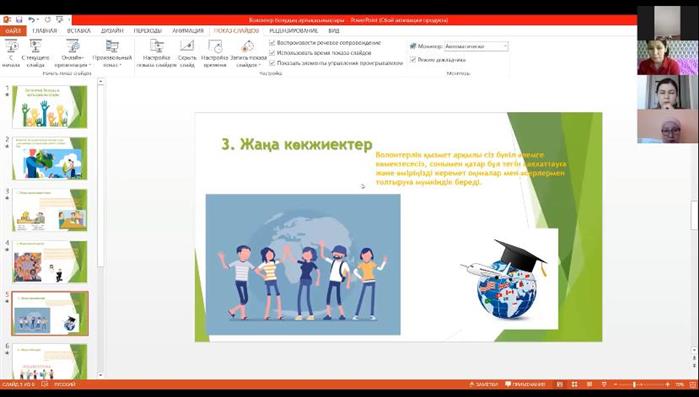
Task: Click the Save icon in quick access toolbar
Action: (19, 20)
